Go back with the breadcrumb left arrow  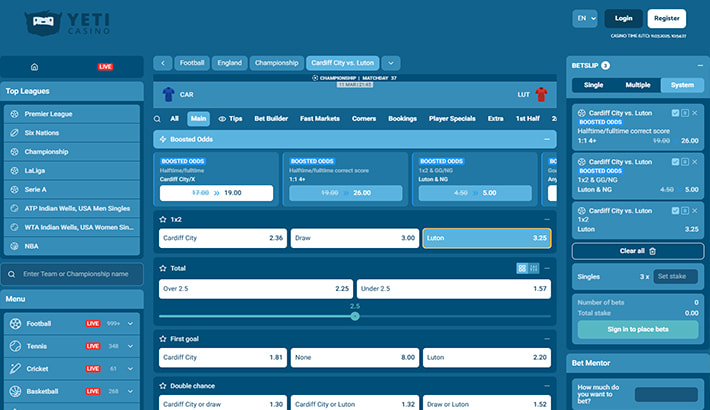[163, 63]
